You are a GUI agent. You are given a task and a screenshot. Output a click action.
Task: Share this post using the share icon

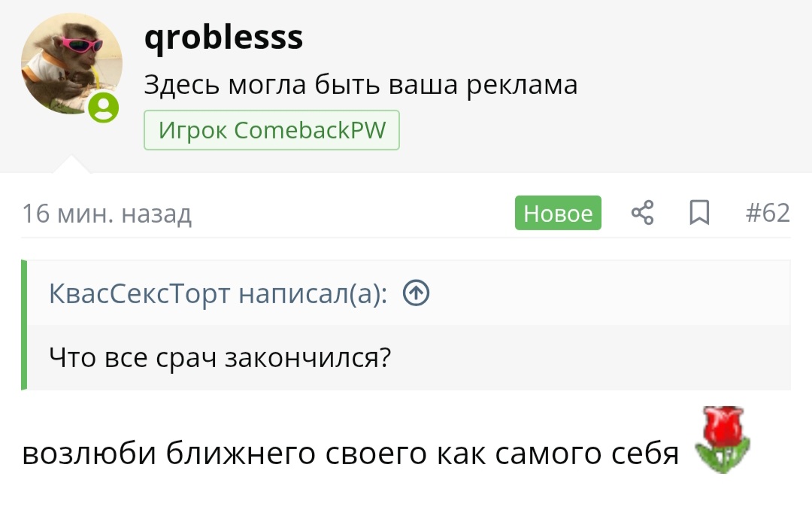(x=642, y=214)
